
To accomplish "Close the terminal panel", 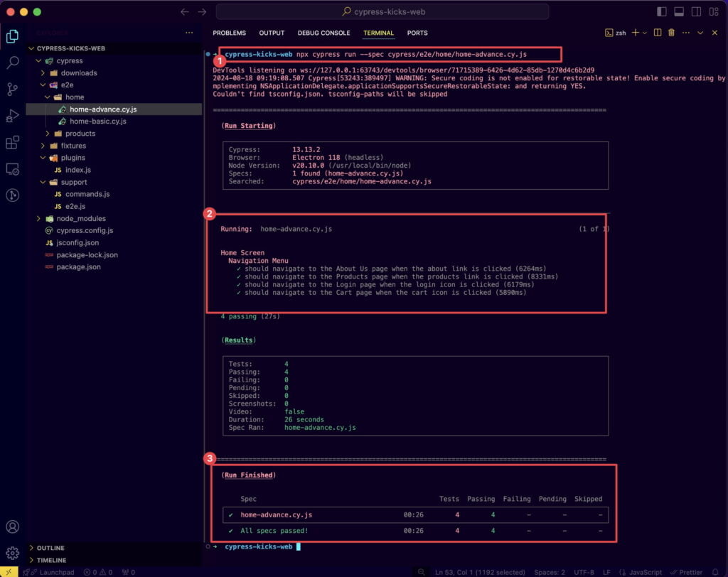I will 714,33.
